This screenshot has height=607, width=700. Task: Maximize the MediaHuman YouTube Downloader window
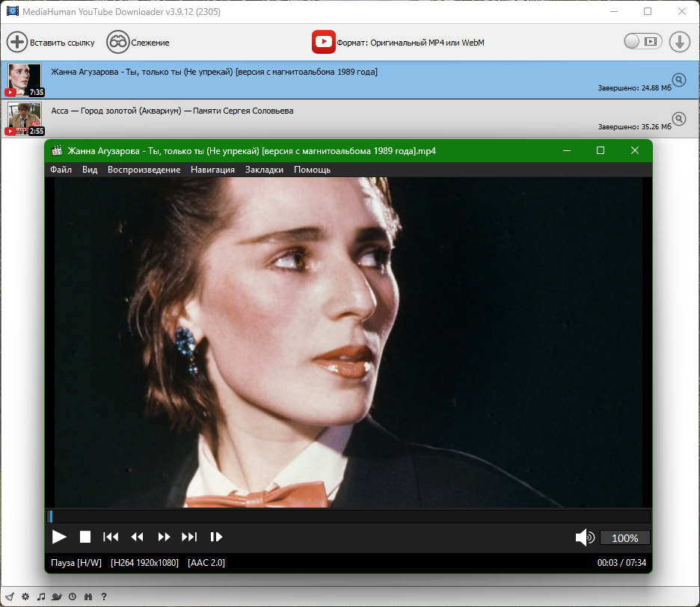(648, 11)
